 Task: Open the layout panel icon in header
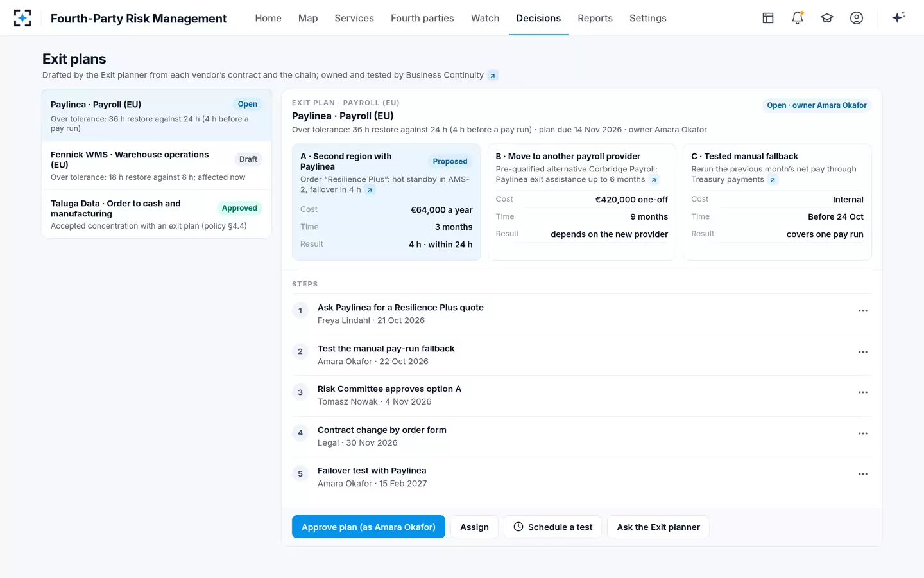768,18
